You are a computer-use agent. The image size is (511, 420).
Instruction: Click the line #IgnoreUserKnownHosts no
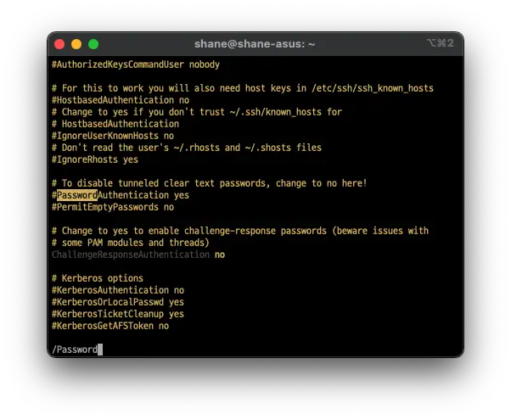pyautogui.click(x=113, y=136)
